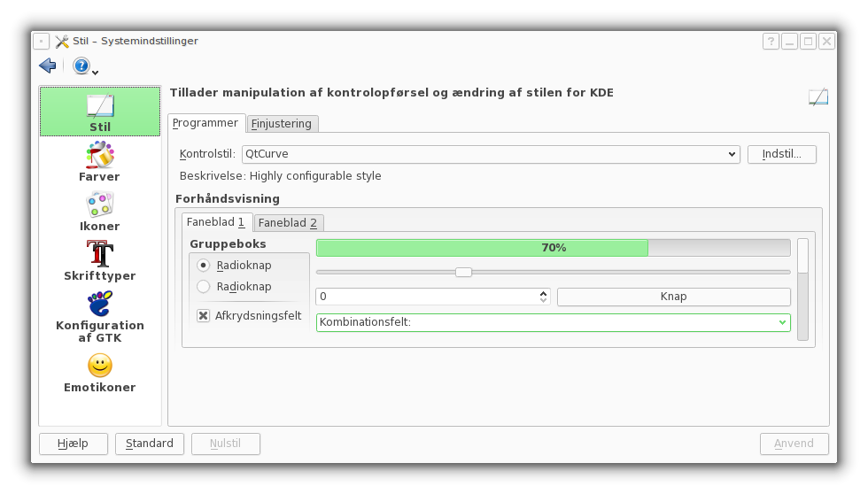
Task: Uncheck the Afkrydsningsfelt checkbox
Action: (x=203, y=316)
